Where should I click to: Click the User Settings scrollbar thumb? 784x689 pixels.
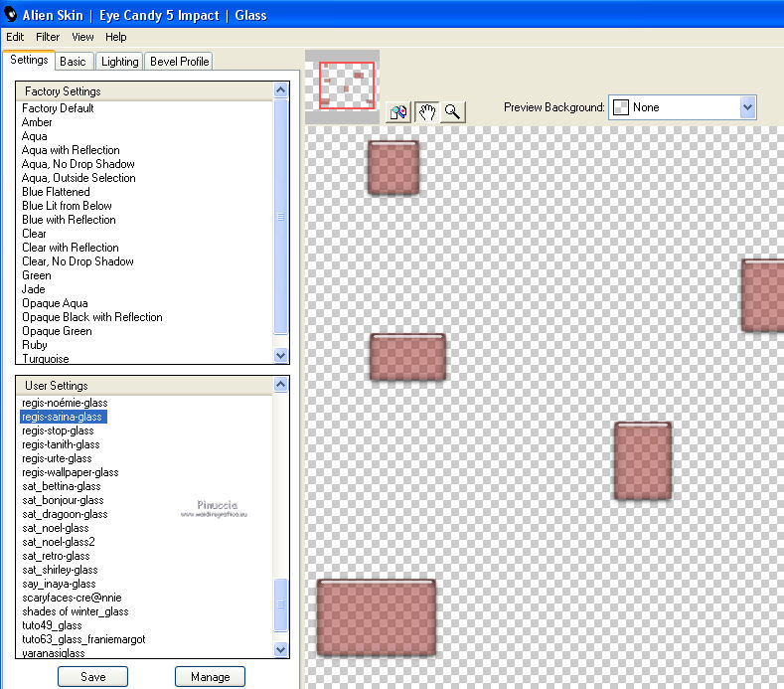click(x=281, y=604)
